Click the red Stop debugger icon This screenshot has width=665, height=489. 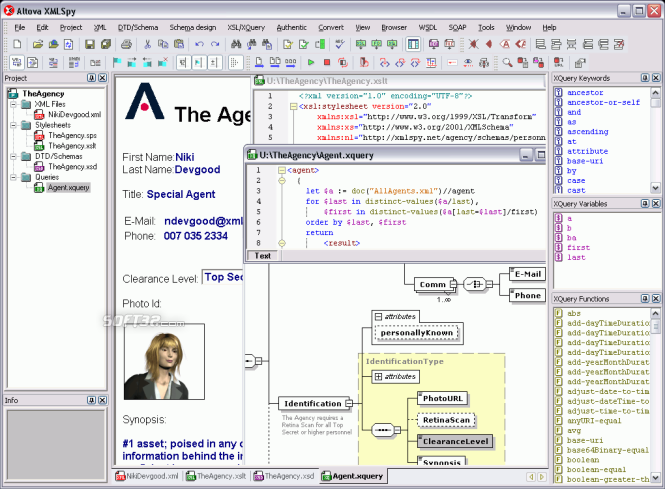[x=327, y=63]
